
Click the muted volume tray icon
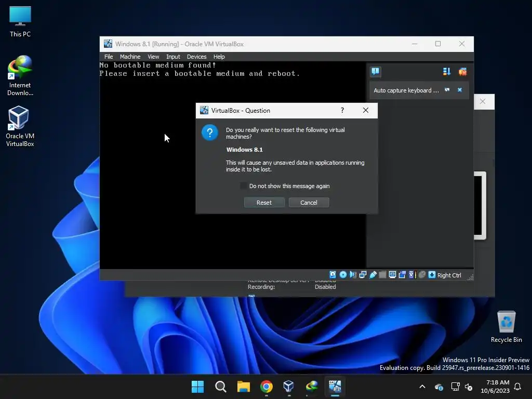click(469, 387)
